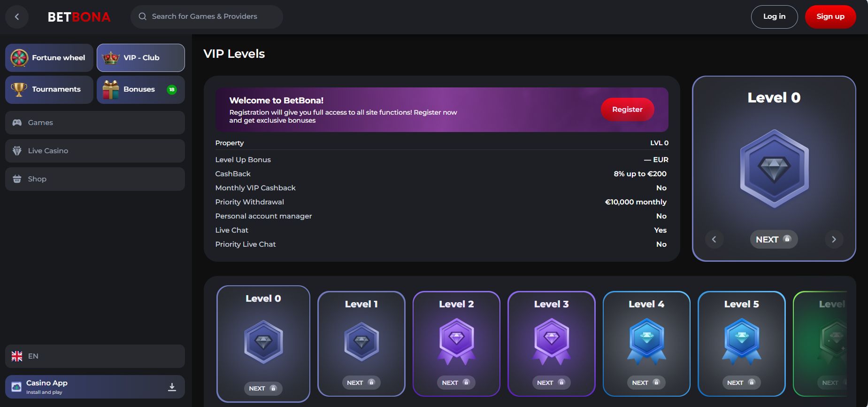Click the large Level 0 diamond badge

pos(774,168)
